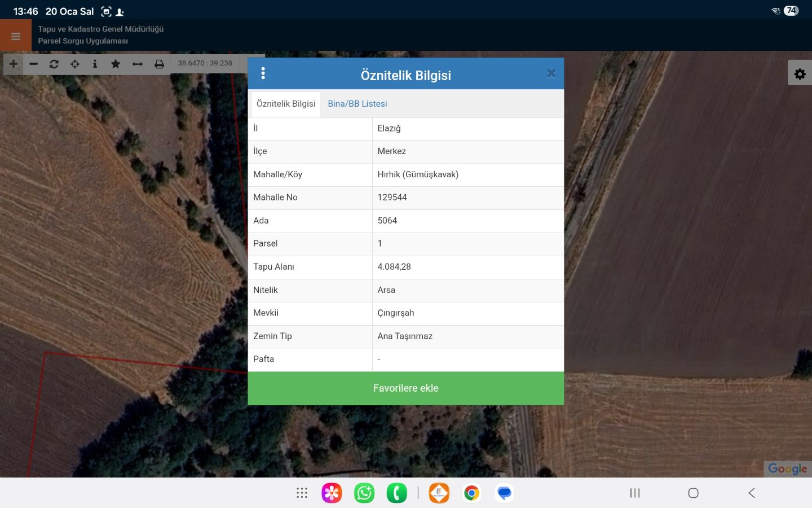This screenshot has width=812, height=508.
Task: Open map settings gear
Action: tap(800, 74)
